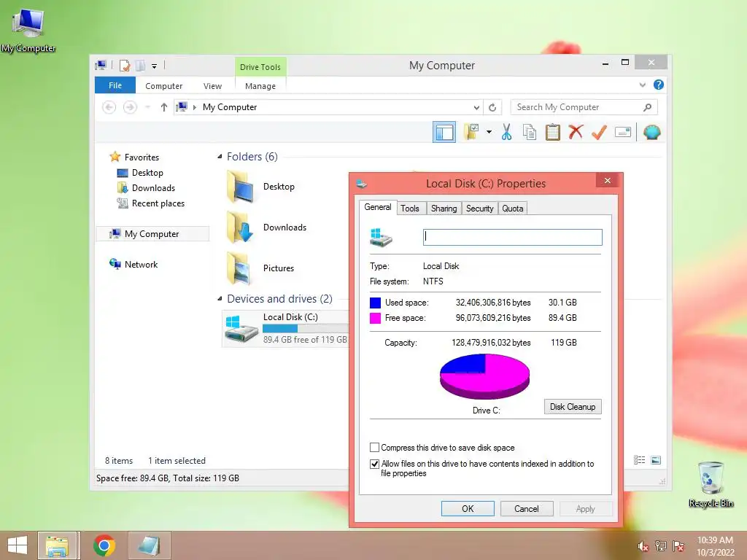This screenshot has height=560, width=747.
Task: Open the Desktop folder icon in Folders
Action: (240, 187)
